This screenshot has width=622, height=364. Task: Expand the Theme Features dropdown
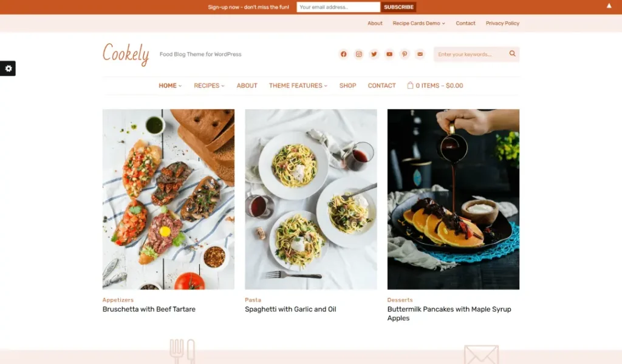tap(298, 86)
